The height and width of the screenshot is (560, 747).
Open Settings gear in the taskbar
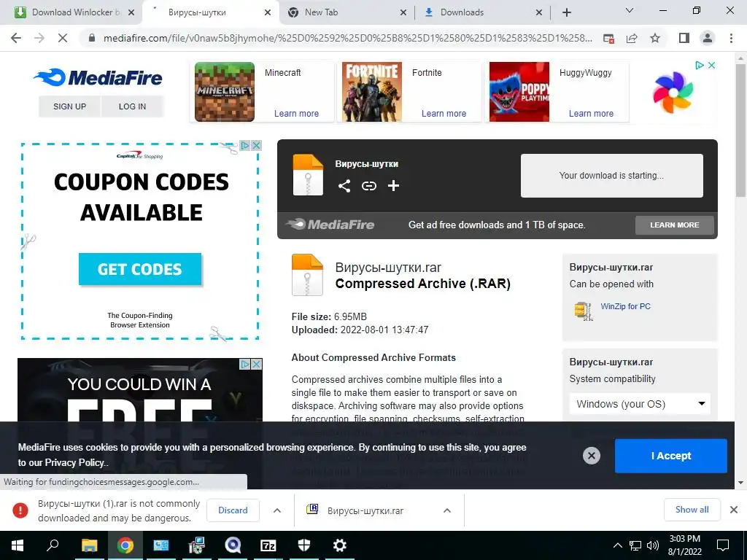(x=339, y=545)
